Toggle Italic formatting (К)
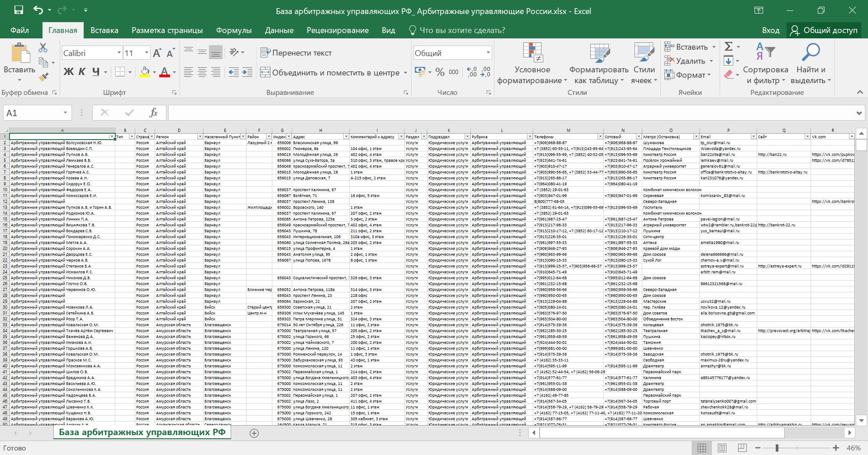The width and height of the screenshot is (868, 455). tap(82, 72)
